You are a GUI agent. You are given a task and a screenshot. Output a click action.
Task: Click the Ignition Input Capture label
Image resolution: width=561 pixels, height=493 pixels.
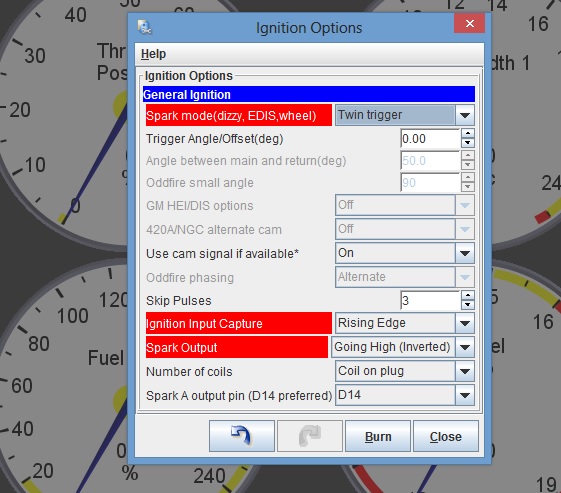tap(239, 323)
